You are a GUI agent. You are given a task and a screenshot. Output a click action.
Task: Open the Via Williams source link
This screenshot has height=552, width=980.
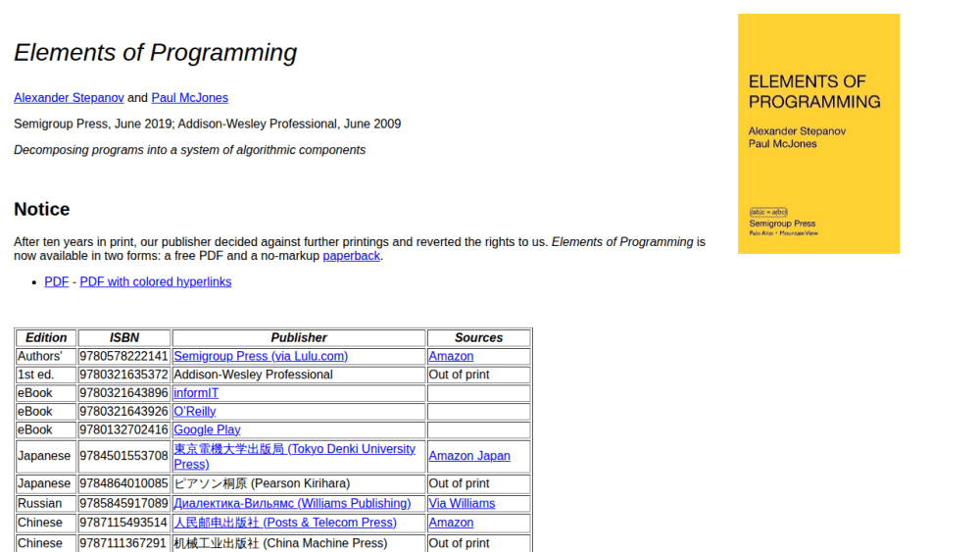coord(462,503)
